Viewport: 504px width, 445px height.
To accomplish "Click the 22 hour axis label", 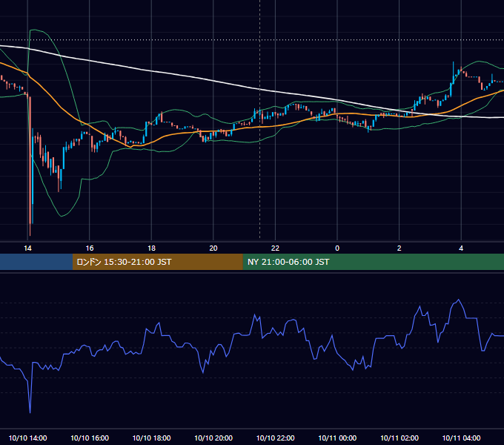I will (x=275, y=248).
